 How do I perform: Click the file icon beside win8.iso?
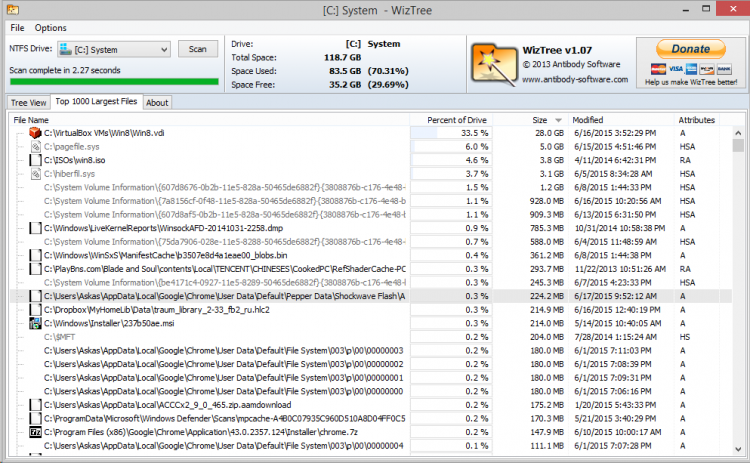coord(35,160)
